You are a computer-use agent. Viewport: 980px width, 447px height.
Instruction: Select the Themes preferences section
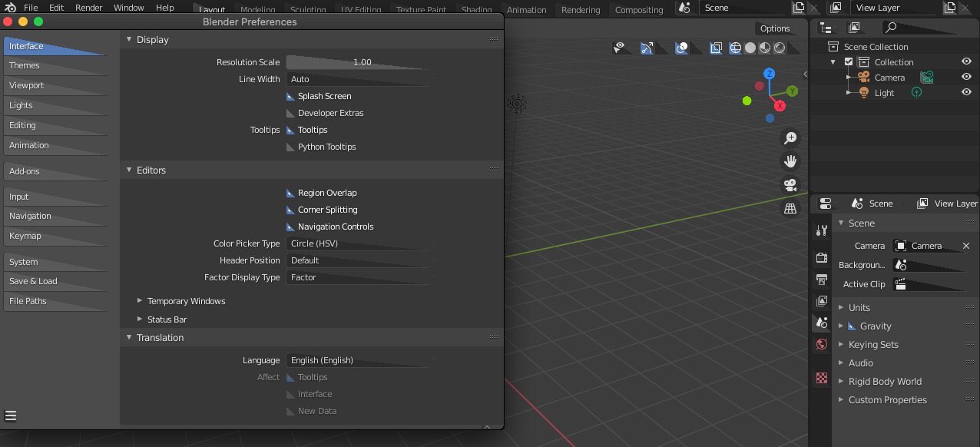(x=55, y=65)
